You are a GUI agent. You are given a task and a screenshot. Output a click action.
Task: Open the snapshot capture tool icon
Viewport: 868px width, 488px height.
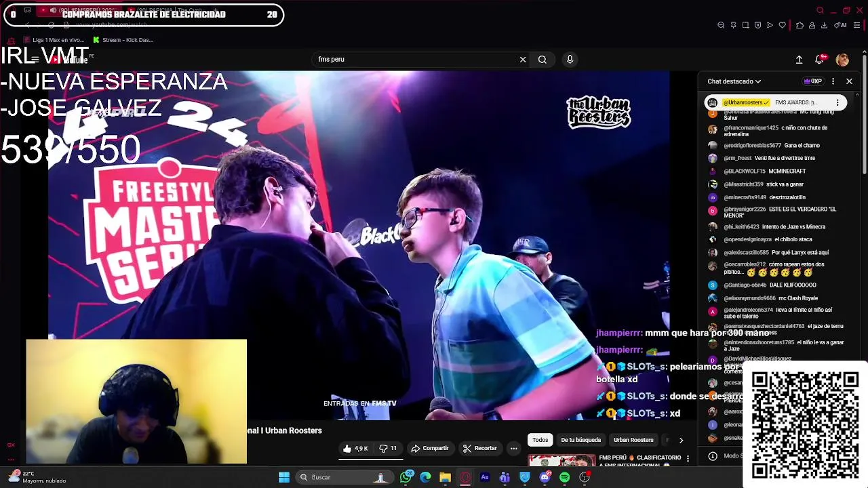(x=745, y=25)
